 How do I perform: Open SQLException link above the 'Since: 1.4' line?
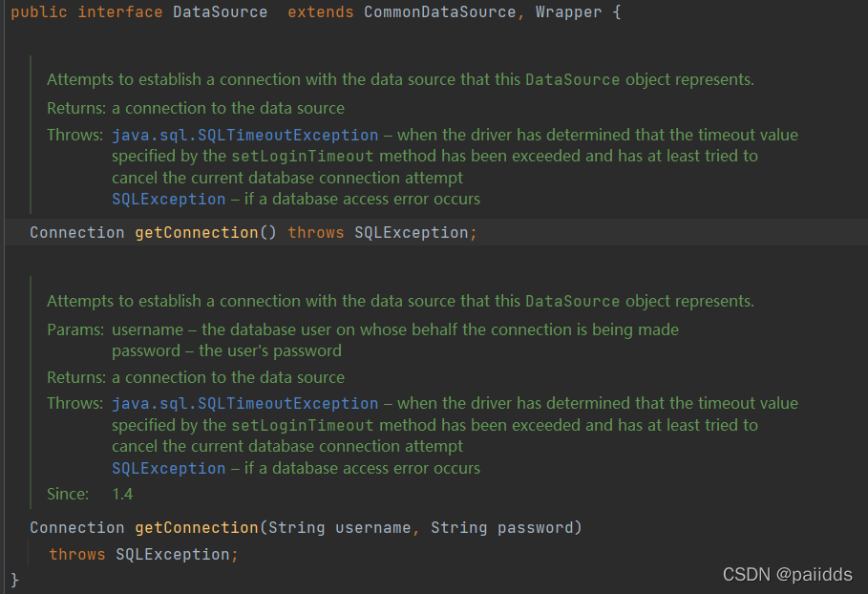[169, 468]
